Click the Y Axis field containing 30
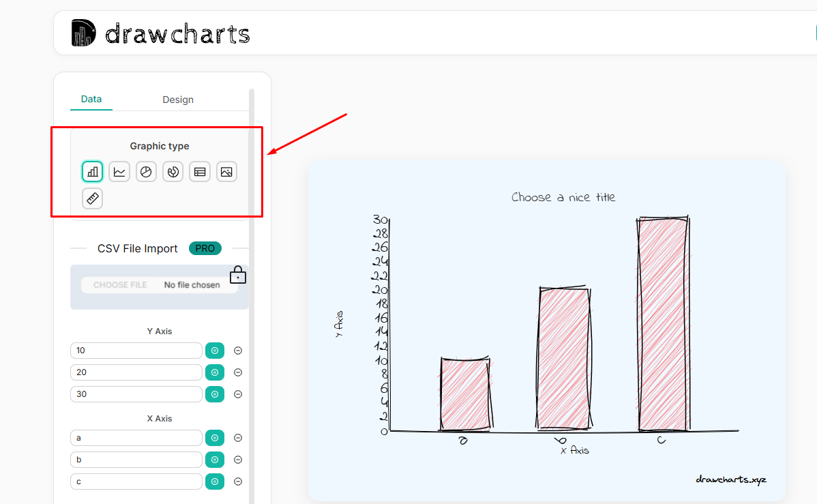The image size is (817, 504). tap(136, 395)
